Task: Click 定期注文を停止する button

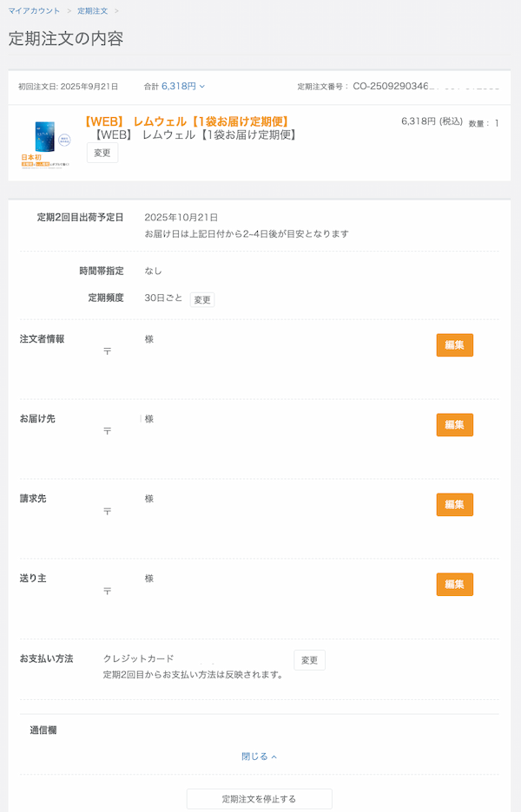Action: coord(259,799)
